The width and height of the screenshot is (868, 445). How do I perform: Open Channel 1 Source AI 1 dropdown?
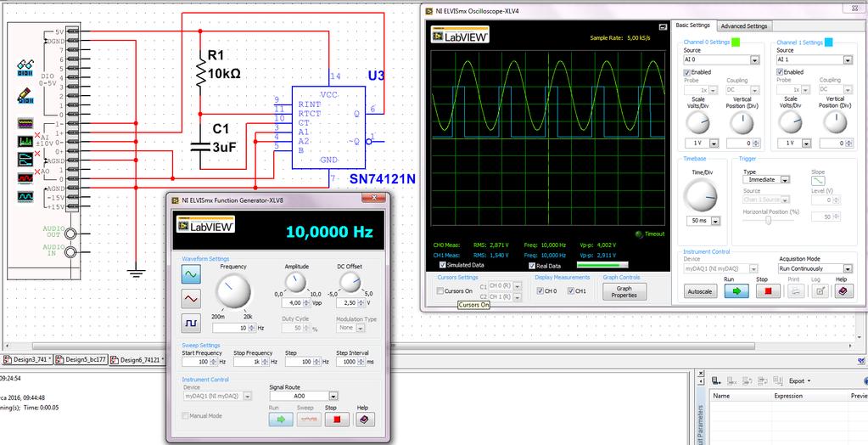[x=848, y=59]
